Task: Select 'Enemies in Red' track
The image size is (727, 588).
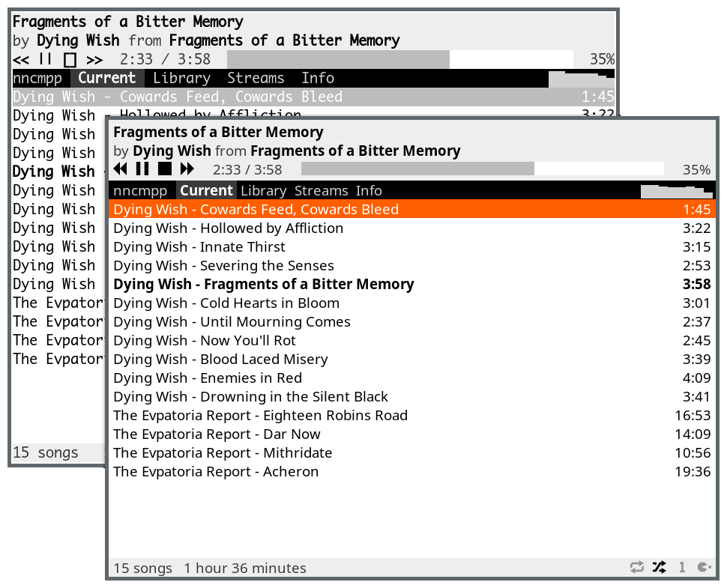Action: [412, 378]
